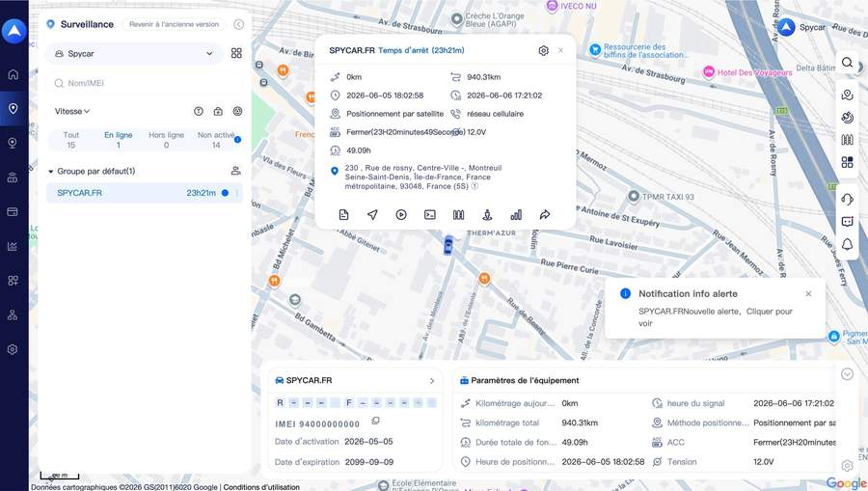Switch device list to grid view

[x=236, y=53]
